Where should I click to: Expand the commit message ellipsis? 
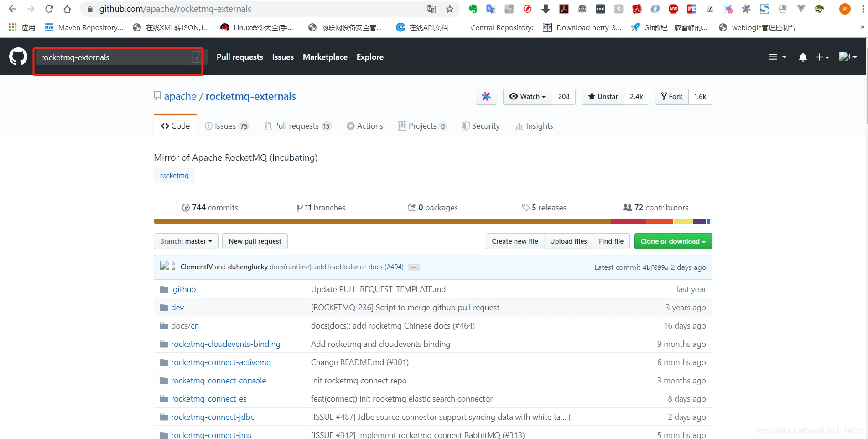tap(414, 267)
